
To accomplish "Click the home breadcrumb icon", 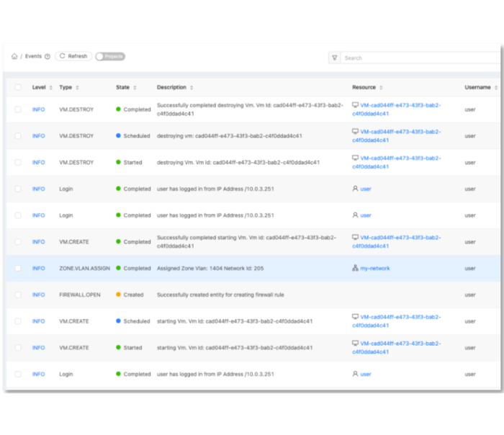I will [x=14, y=56].
